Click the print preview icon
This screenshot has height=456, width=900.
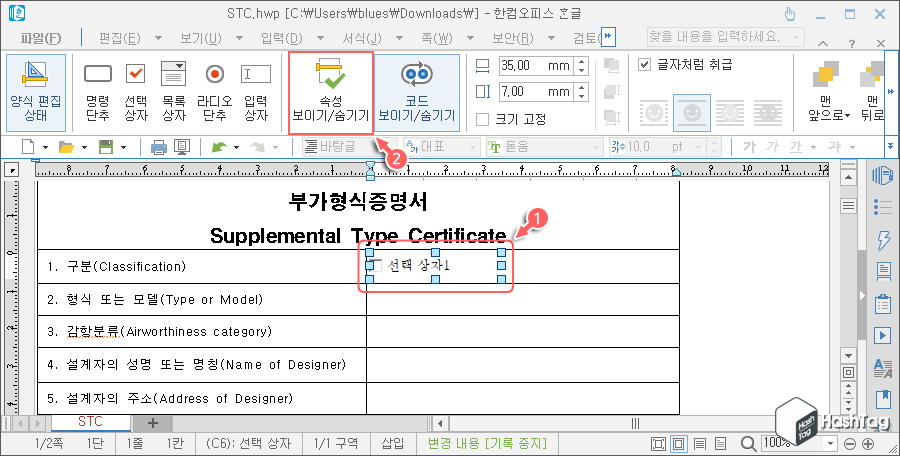182,147
